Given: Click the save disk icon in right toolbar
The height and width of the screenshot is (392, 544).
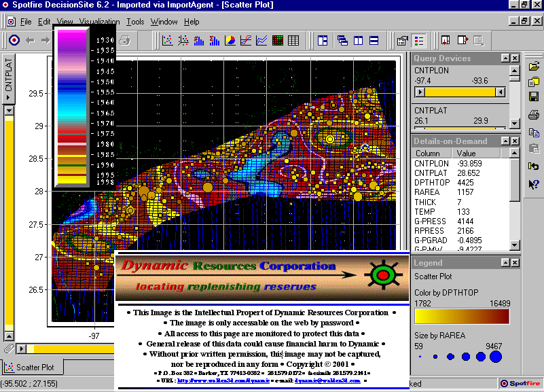Looking at the screenshot, I should pos(534,97).
